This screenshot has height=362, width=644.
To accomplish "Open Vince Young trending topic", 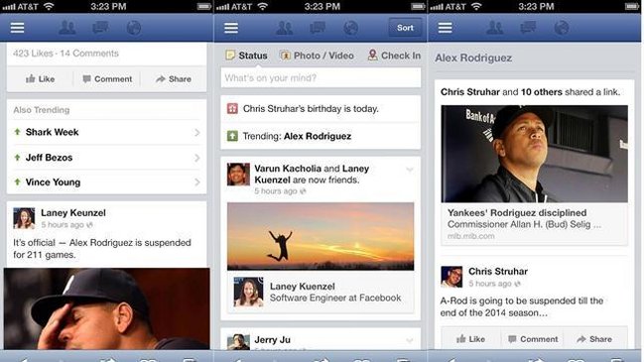I will tap(107, 182).
